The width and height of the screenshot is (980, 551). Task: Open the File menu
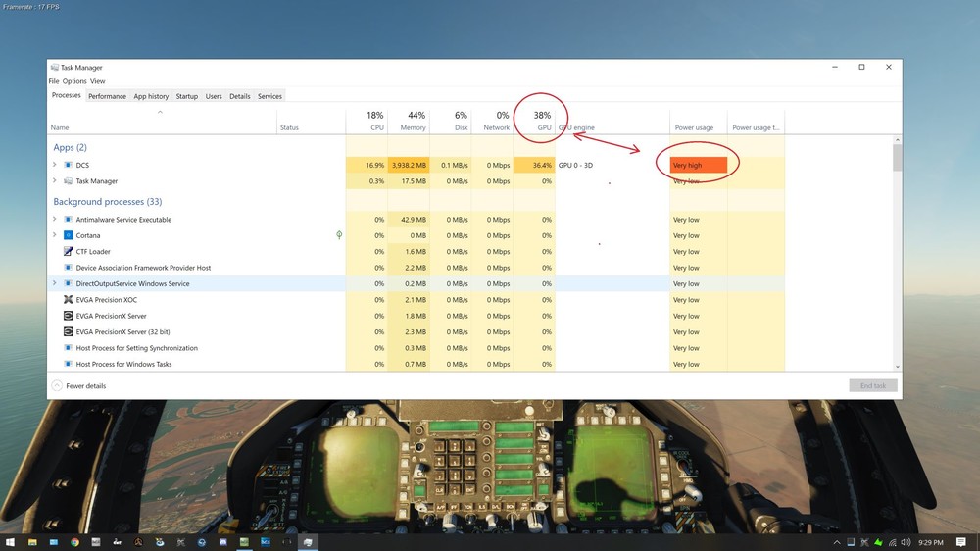click(x=54, y=81)
